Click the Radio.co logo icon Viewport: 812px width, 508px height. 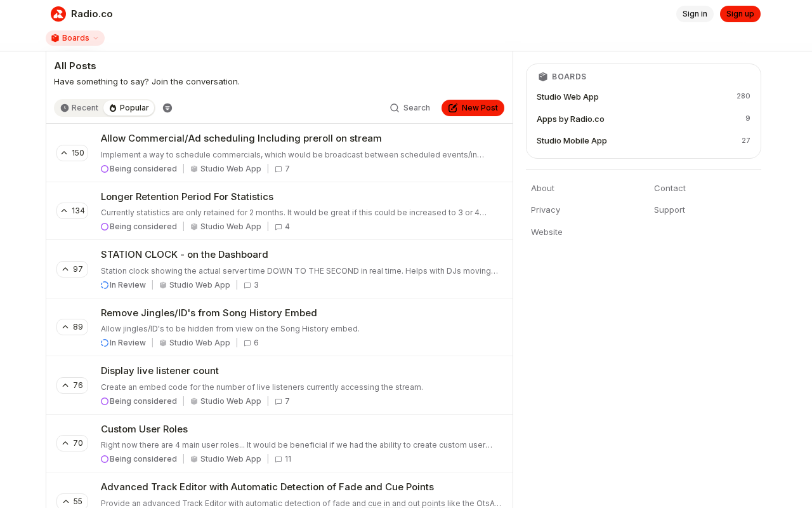[x=58, y=14]
